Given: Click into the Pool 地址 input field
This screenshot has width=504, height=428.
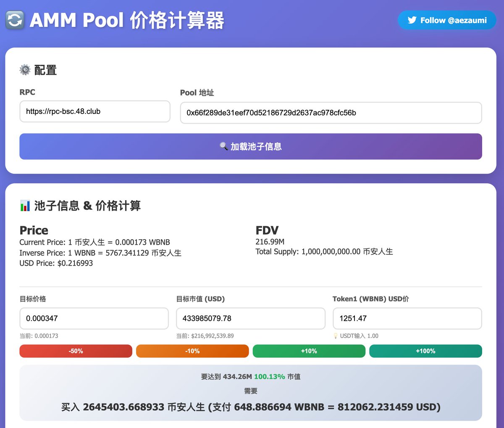Looking at the screenshot, I should [331, 113].
